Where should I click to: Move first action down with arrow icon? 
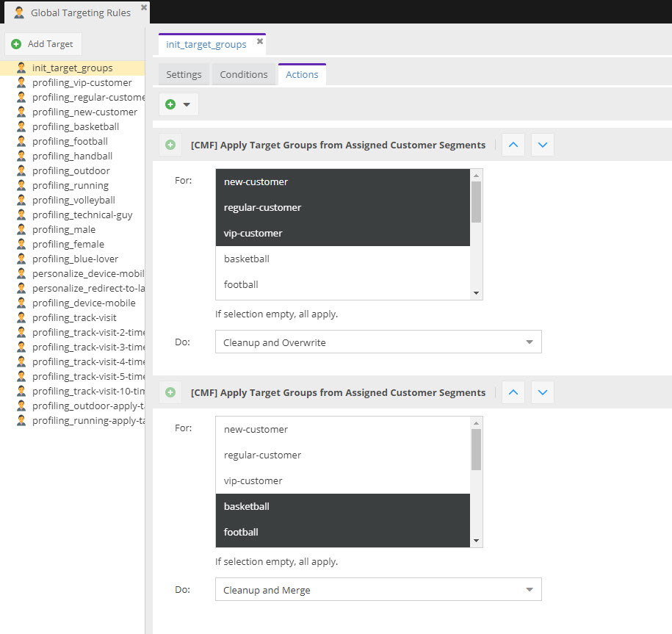[543, 145]
